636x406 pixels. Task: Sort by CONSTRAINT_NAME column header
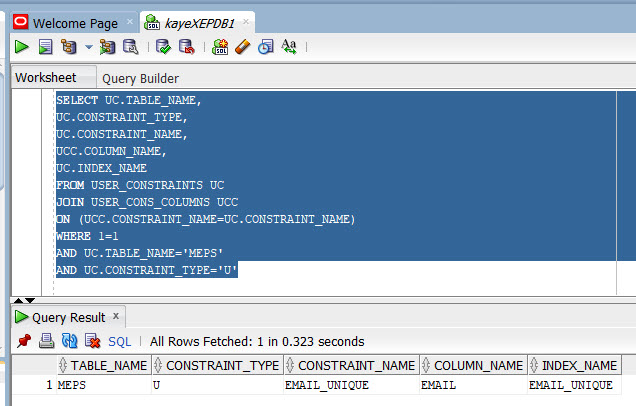tap(351, 365)
